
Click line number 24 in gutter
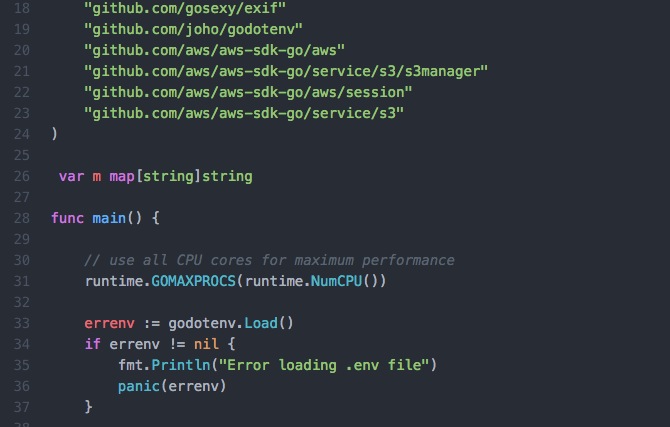coord(22,134)
